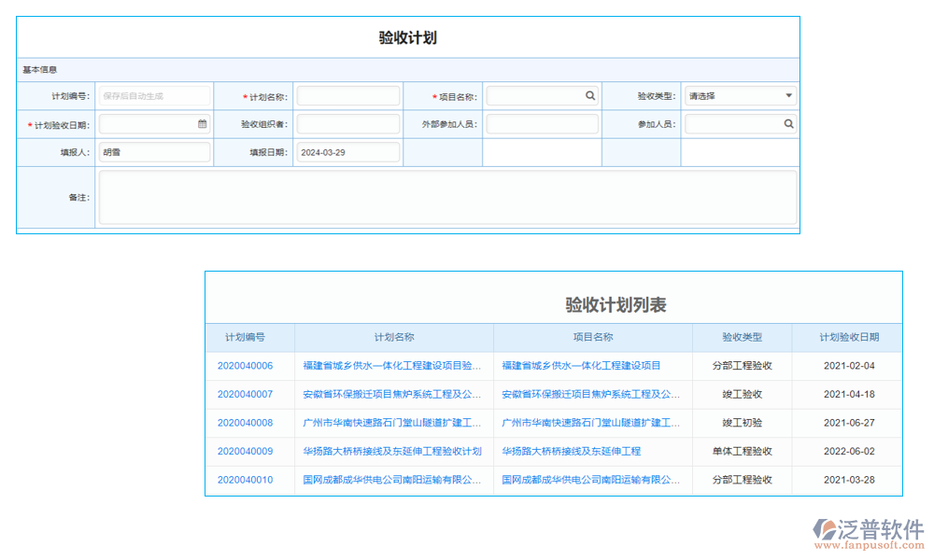Viewport: 934px width, 560px height.
Task: Click the 计划验收日期 column header
Action: [x=843, y=338]
